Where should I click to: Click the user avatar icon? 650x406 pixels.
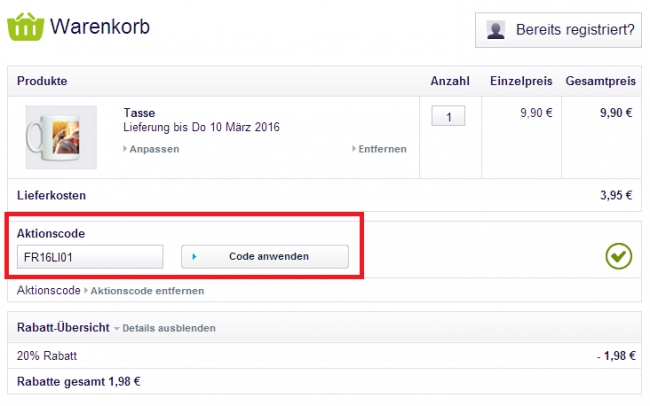tap(496, 30)
